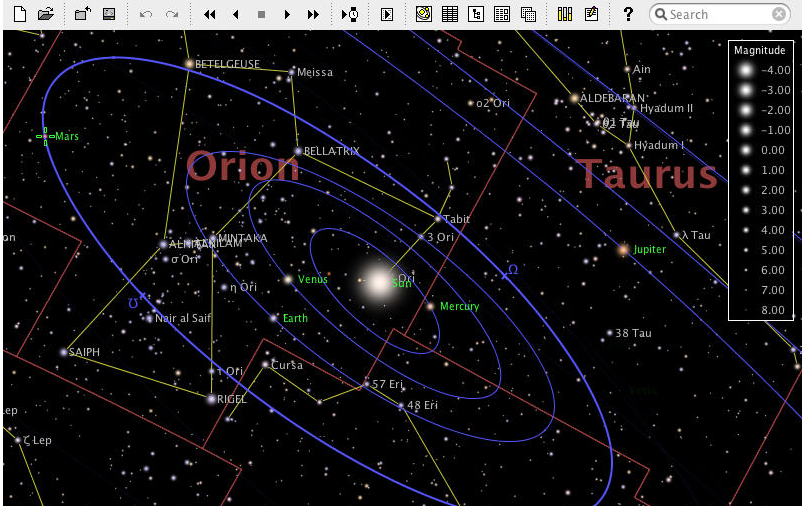This screenshot has width=802, height=506.
Task: Click the Hyadum II star label
Action: point(666,108)
